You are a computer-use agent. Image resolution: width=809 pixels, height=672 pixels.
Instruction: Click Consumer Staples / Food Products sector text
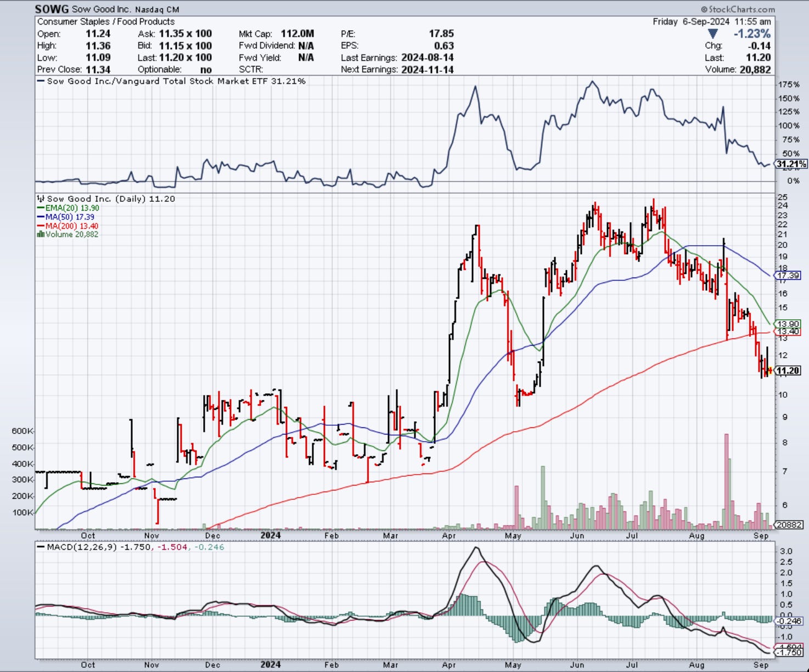[106, 21]
